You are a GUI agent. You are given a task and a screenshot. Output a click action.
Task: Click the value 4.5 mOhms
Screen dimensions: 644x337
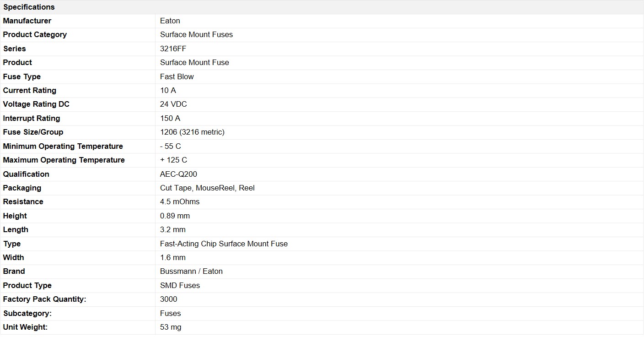click(x=180, y=201)
